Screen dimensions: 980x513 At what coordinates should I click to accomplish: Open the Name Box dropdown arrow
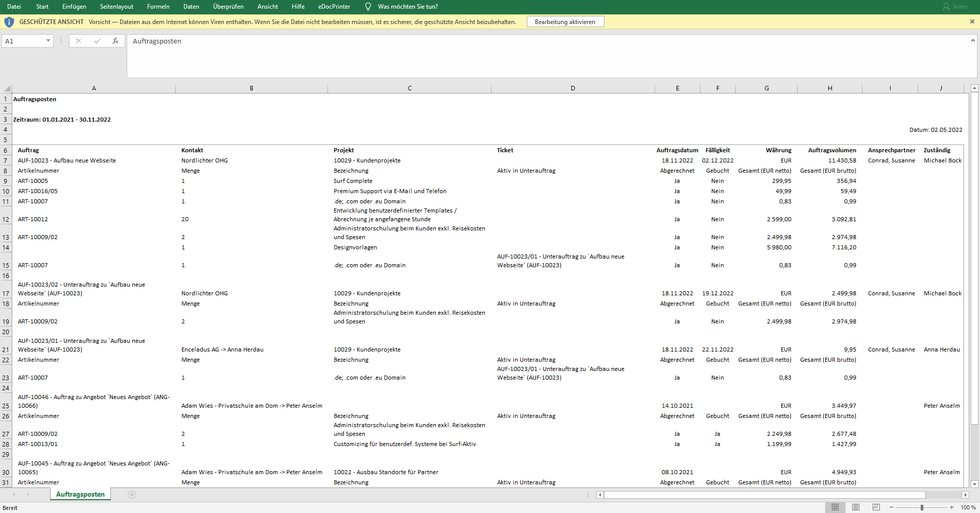pyautogui.click(x=49, y=41)
